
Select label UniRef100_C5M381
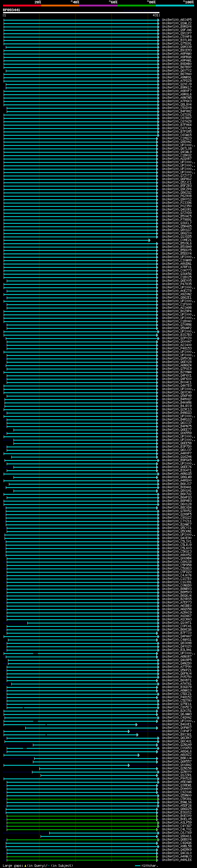click(176, 799)
